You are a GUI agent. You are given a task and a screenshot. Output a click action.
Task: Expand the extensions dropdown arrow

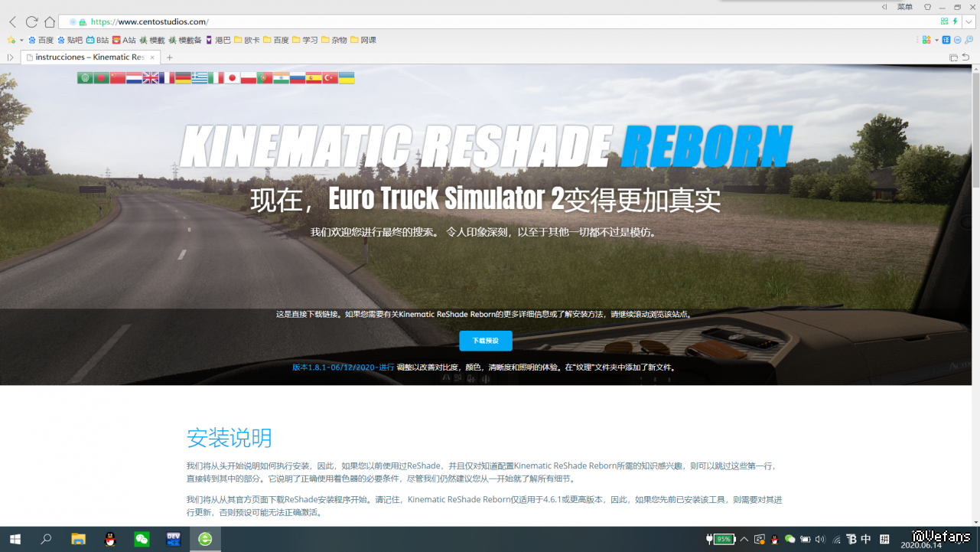click(x=935, y=40)
